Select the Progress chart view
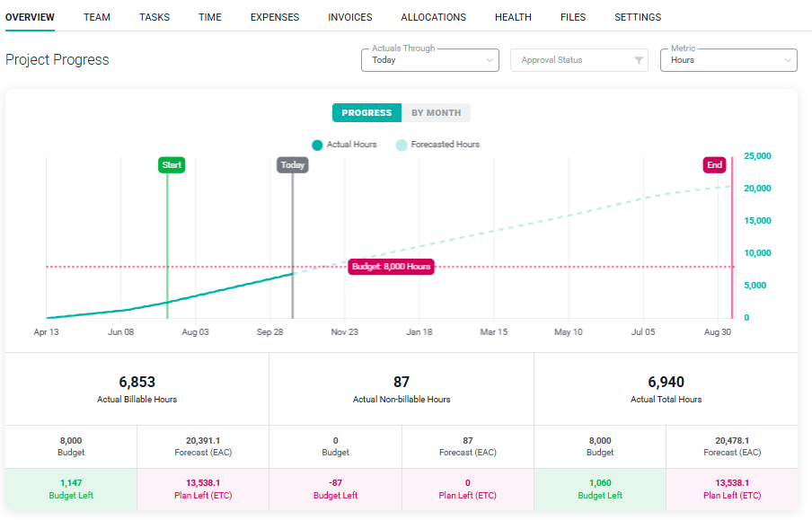This screenshot has width=812, height=520. click(x=366, y=112)
